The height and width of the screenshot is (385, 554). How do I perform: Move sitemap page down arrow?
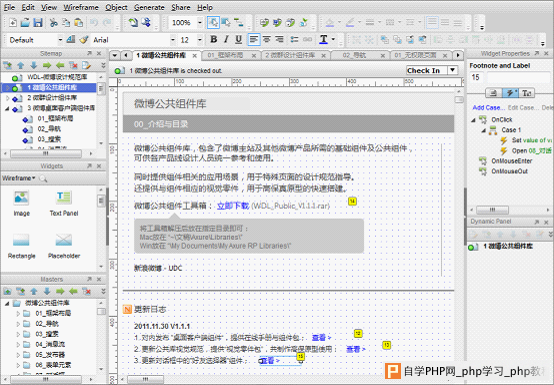point(34,65)
